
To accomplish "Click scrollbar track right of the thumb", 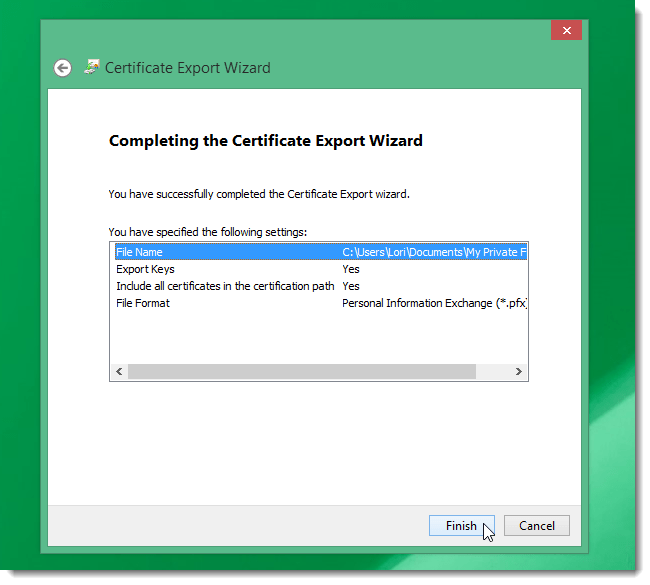I will (x=493, y=371).
